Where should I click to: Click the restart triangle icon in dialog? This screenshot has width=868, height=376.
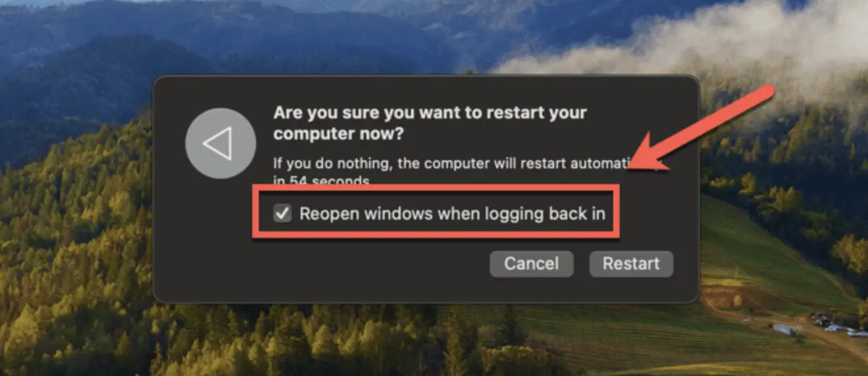coord(220,143)
